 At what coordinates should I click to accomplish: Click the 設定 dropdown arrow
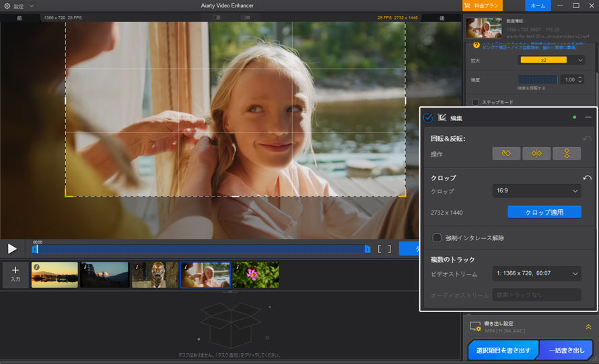pos(32,6)
